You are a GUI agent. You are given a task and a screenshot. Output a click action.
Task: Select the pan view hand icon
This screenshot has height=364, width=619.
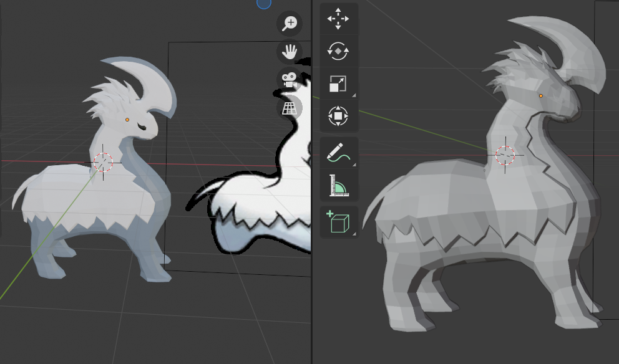290,52
